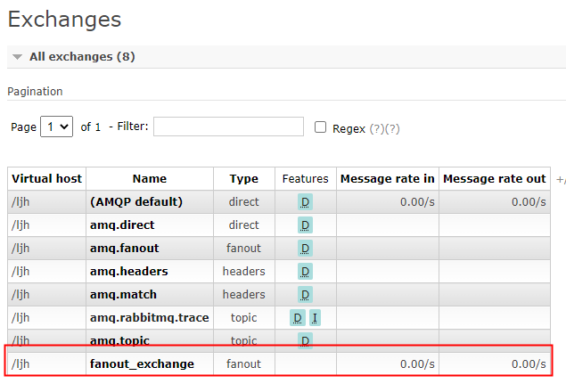Click the D badge for amq.headers
Image resolution: width=566 pixels, height=392 pixels.
coord(305,272)
